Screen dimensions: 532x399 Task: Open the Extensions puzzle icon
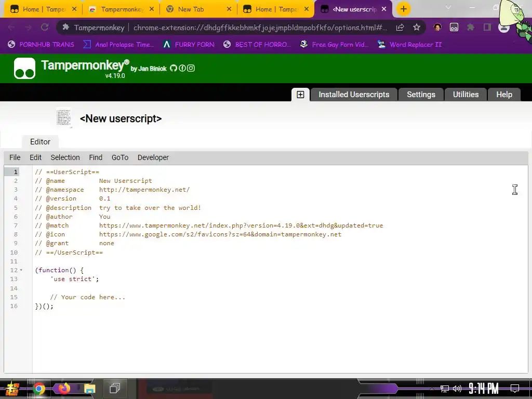pyautogui.click(x=471, y=28)
